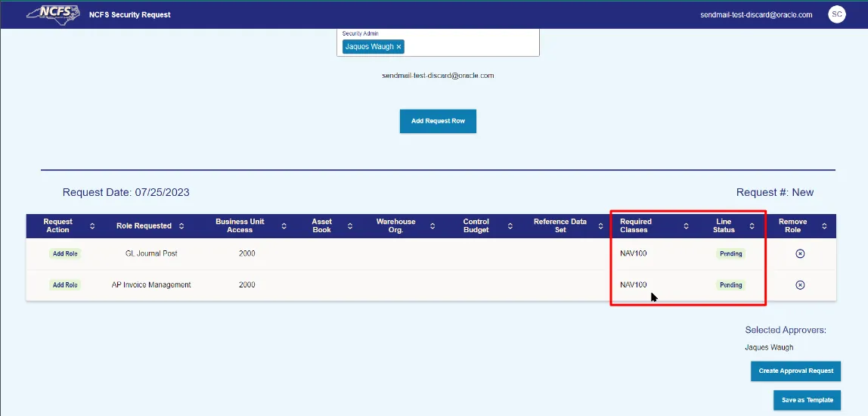Click the 2000 value in AP Invoice Management row

point(247,284)
